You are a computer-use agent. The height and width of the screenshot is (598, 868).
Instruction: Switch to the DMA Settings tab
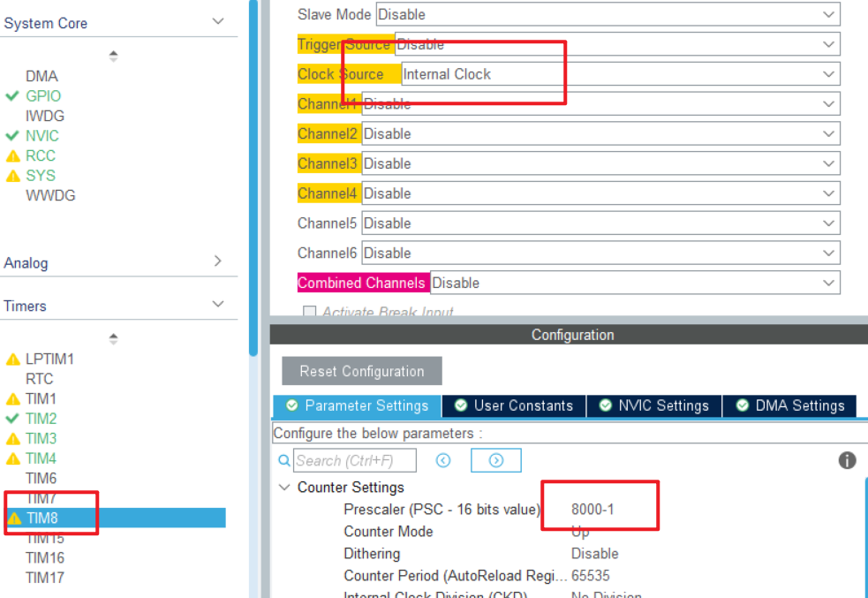click(789, 405)
